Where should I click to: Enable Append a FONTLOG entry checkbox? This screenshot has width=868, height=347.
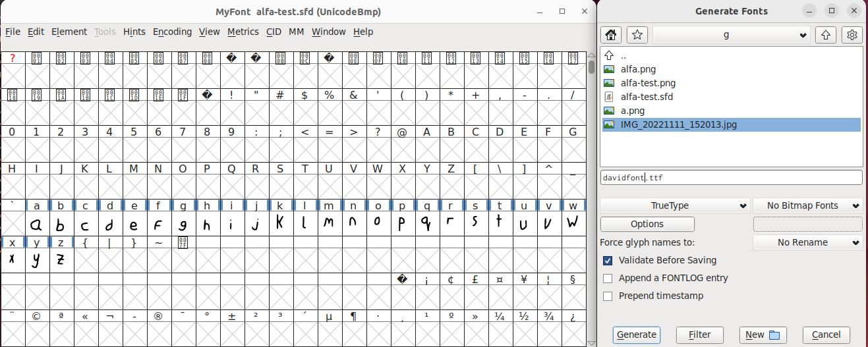tap(608, 279)
